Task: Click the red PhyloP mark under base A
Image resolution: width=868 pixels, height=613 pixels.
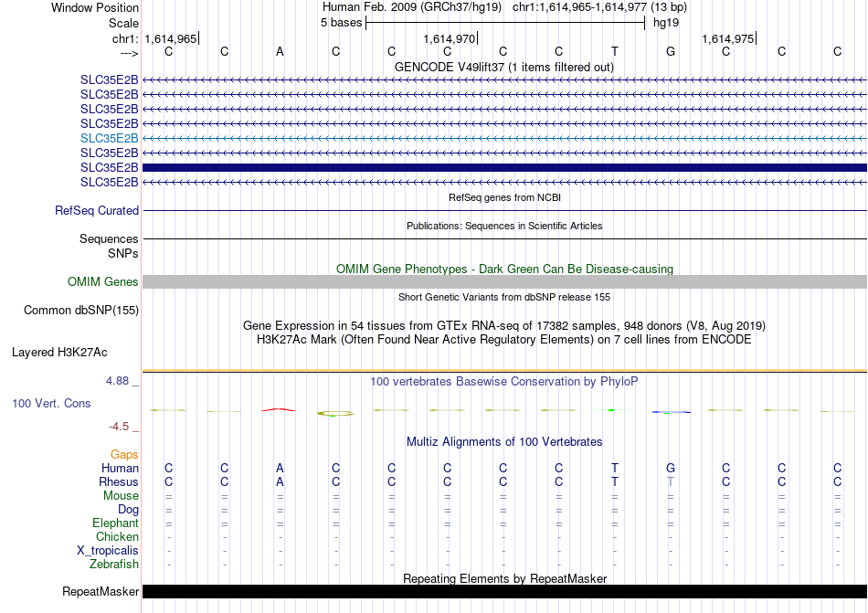Action: pyautogui.click(x=279, y=410)
